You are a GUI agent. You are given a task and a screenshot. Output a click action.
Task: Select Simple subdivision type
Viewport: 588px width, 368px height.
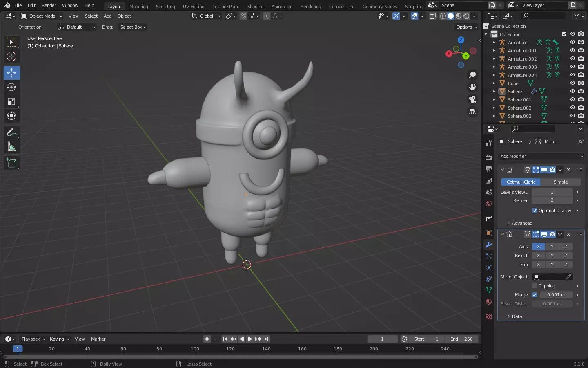coord(561,182)
